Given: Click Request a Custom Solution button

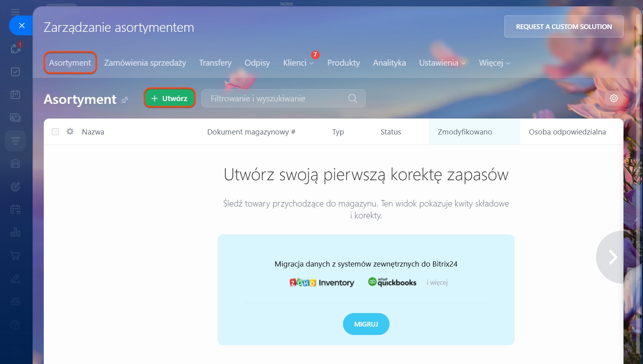Looking at the screenshot, I should pos(564,27).
